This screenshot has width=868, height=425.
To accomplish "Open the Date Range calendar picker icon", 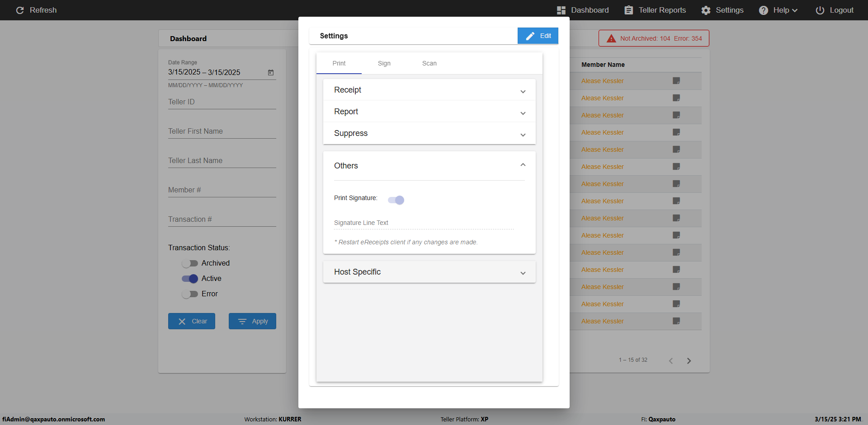I will click(x=271, y=72).
